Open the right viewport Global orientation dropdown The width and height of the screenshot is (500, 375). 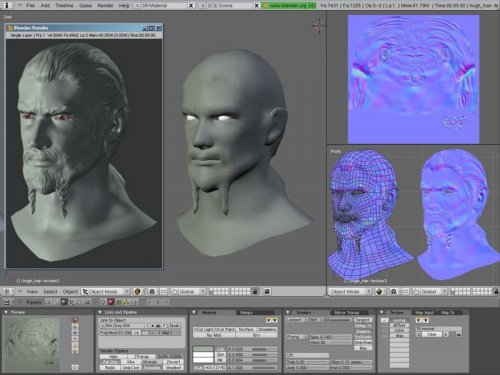pos(434,292)
